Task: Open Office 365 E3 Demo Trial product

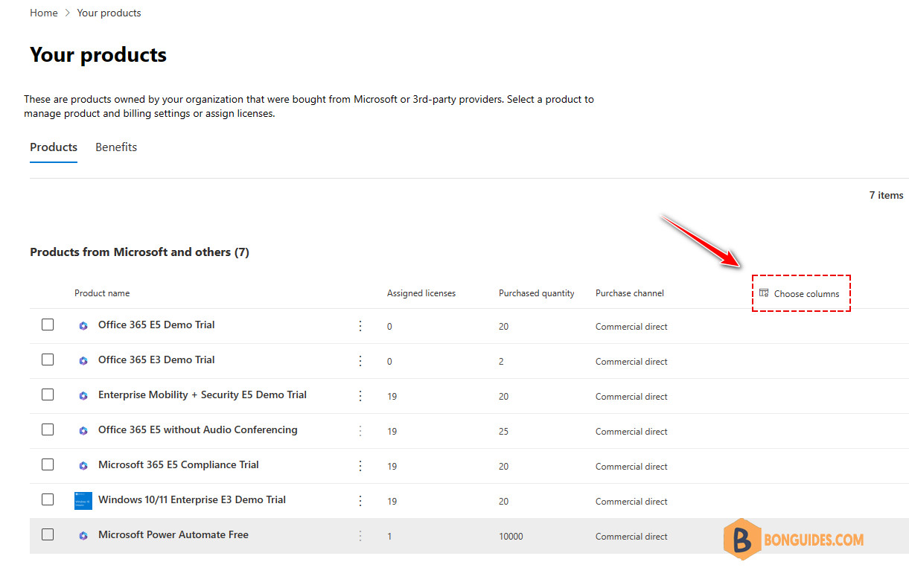Action: tap(156, 359)
